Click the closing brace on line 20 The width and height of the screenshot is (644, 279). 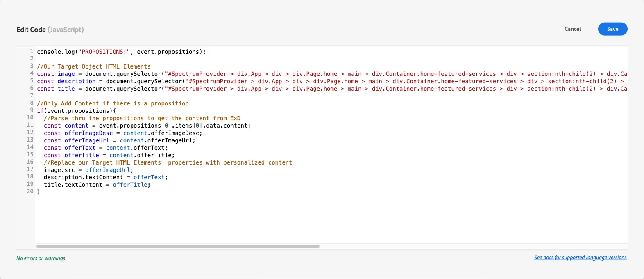(39, 192)
